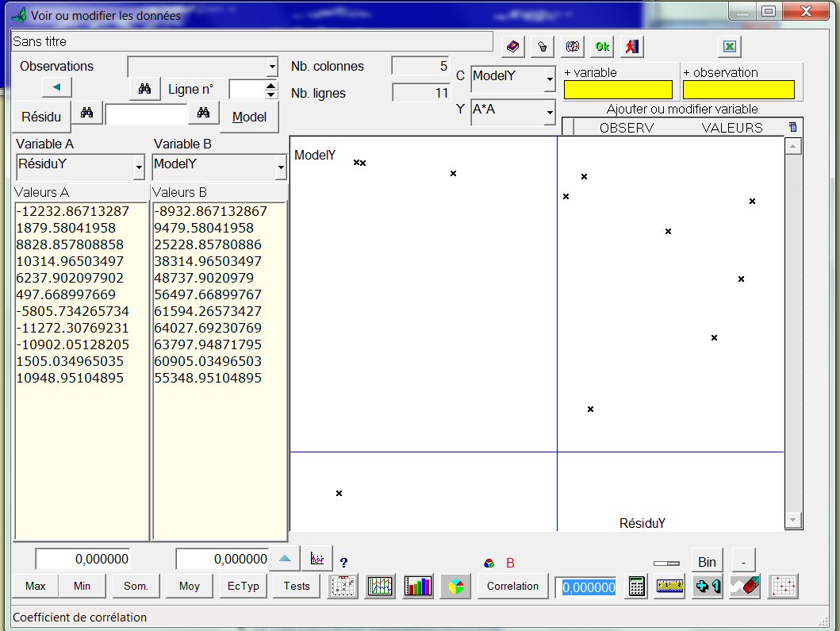Click the exit door icon

631,47
